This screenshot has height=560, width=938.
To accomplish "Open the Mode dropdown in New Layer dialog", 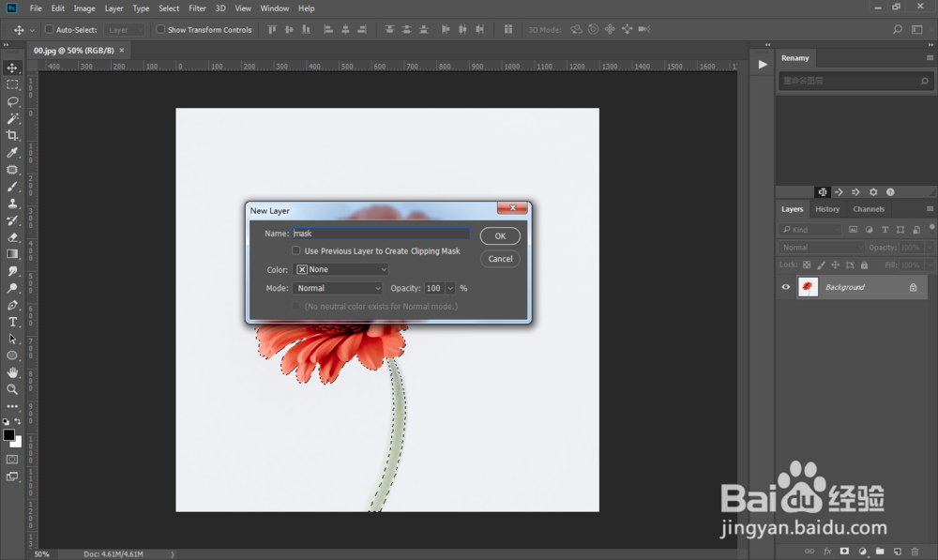I will coord(338,288).
